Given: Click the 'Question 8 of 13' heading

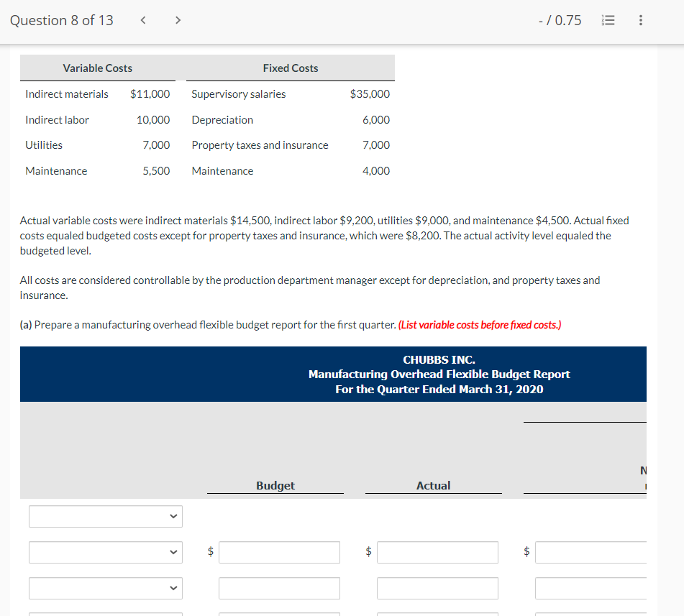Looking at the screenshot, I should click(x=62, y=20).
